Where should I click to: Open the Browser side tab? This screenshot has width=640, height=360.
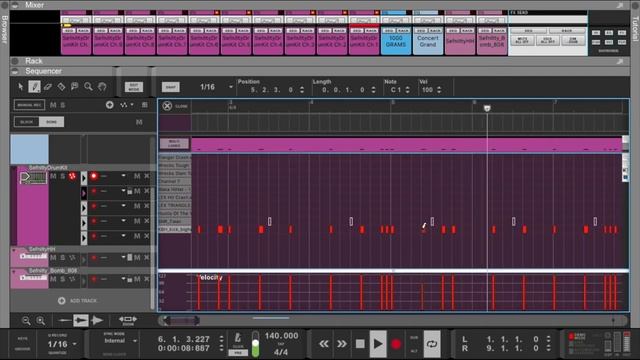(x=4, y=29)
